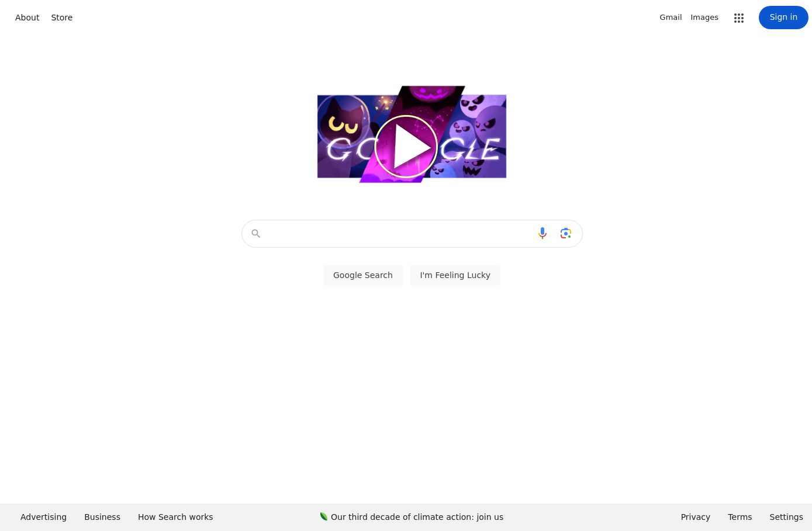Click the magnifying glass icon in the search box
Screen dimensions: 812x531
255,233
